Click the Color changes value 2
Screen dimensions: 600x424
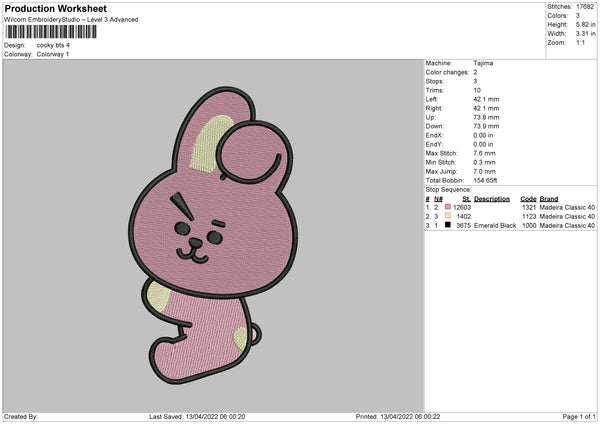coord(475,72)
